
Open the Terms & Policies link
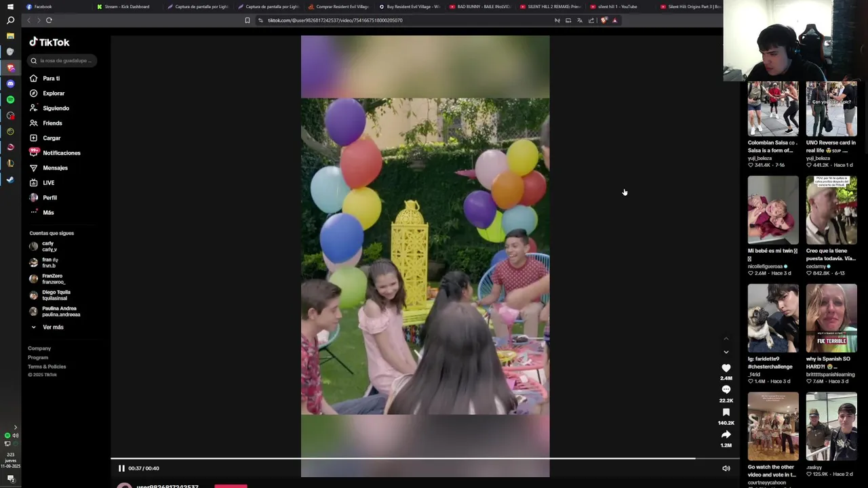click(x=47, y=367)
